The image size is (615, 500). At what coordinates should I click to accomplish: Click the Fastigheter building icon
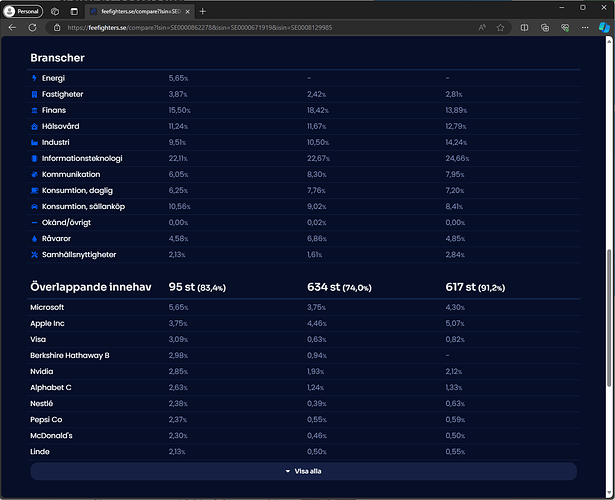35,94
